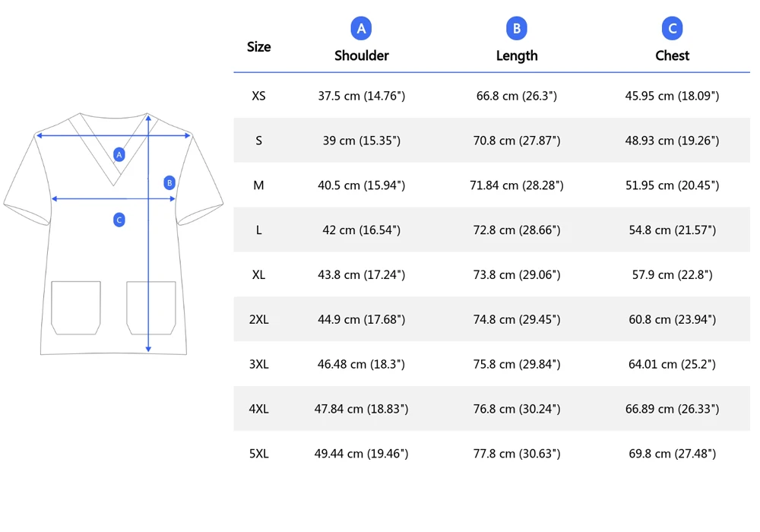The width and height of the screenshot is (760, 532).
Task: Click the Chest column header text
Action: pos(672,55)
